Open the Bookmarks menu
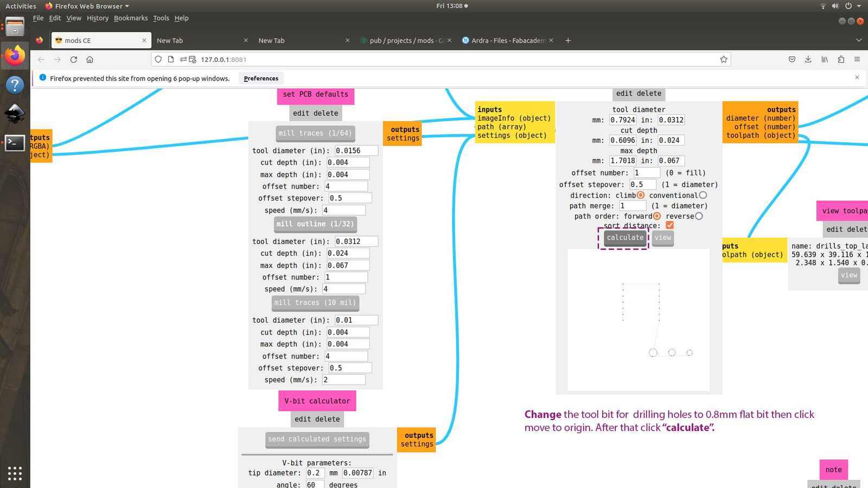Viewport: 868px width, 488px height. tap(130, 18)
